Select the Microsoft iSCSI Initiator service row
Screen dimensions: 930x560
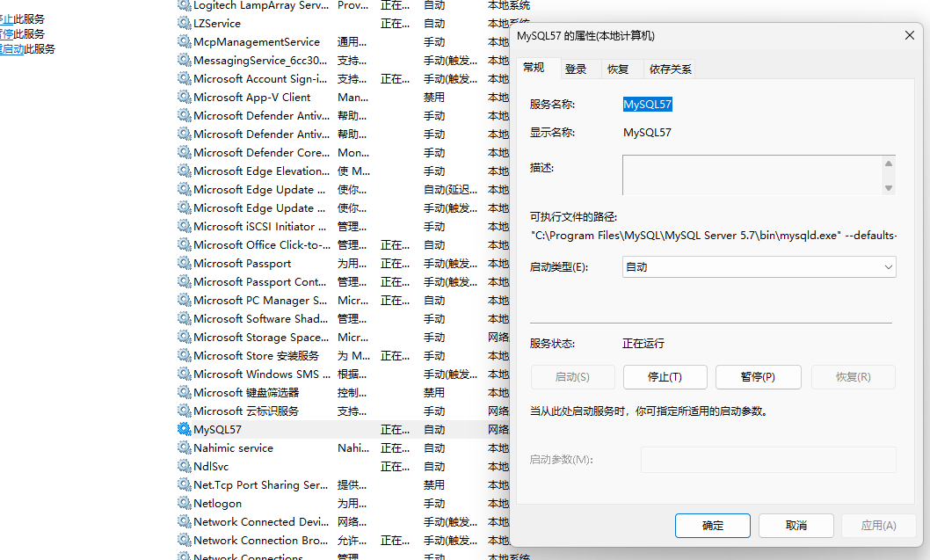[343, 226]
